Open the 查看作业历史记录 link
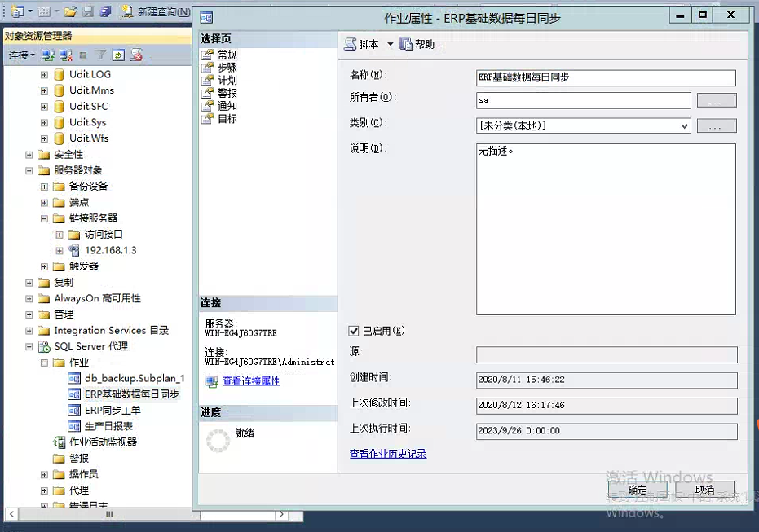Viewport: 759px width, 532px height. click(388, 453)
